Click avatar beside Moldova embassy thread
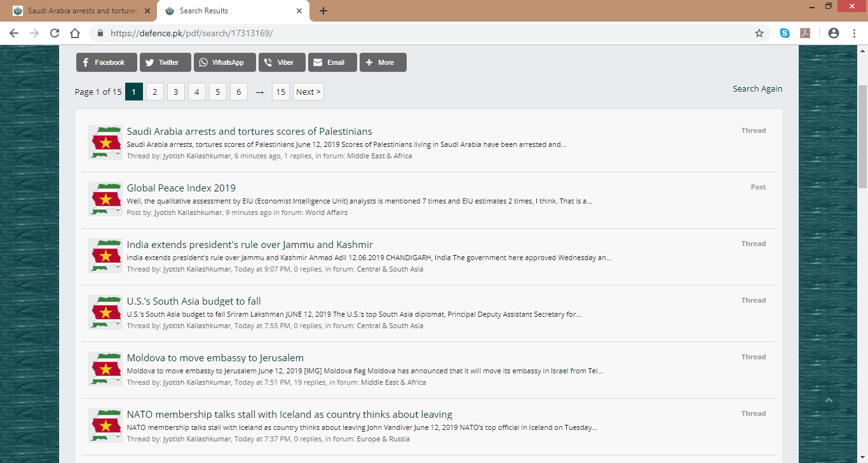This screenshot has height=463, width=868. 105,369
